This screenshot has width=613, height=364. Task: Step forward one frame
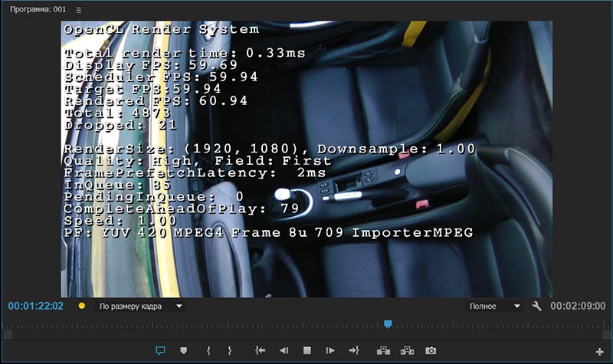point(330,351)
